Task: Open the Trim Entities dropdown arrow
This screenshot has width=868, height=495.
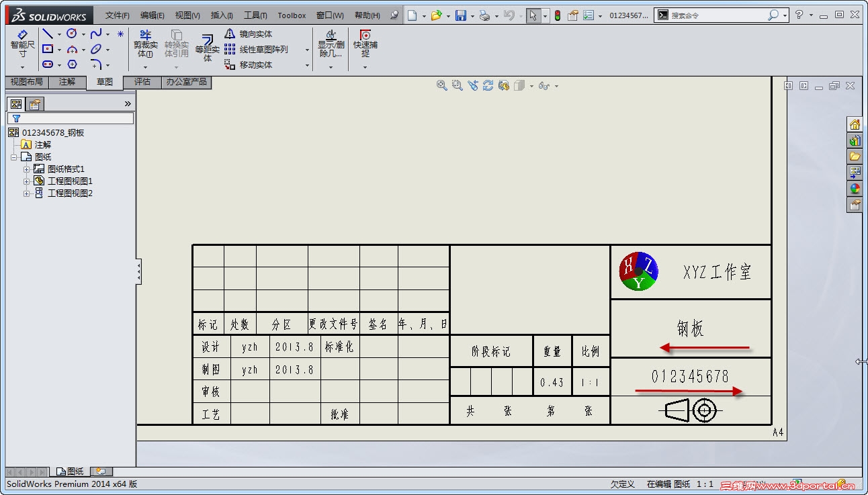Action: [x=146, y=67]
